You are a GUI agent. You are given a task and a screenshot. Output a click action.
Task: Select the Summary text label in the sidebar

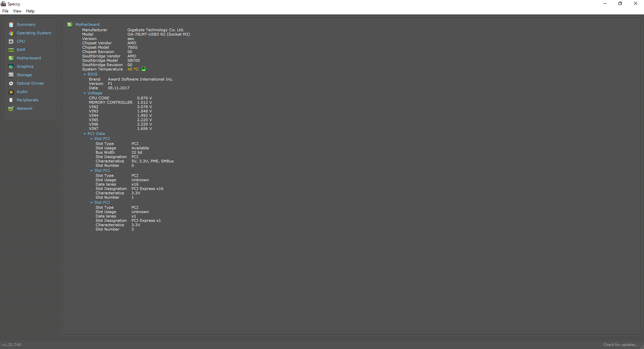[x=26, y=24]
